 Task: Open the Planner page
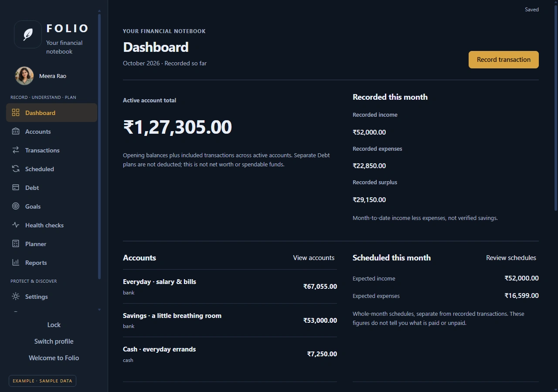51,244
